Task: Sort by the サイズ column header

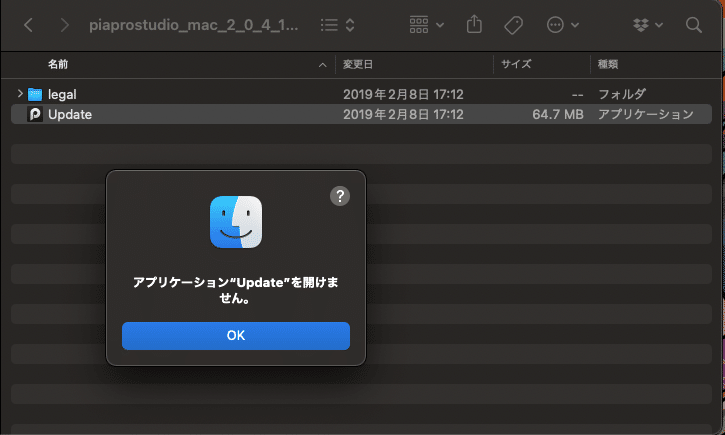Action: tap(516, 64)
